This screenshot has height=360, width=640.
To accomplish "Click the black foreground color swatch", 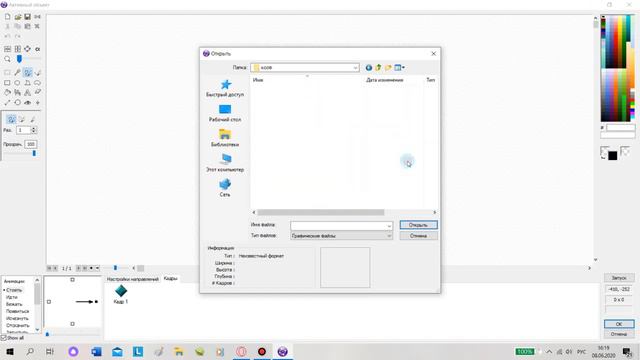I will 613,156.
